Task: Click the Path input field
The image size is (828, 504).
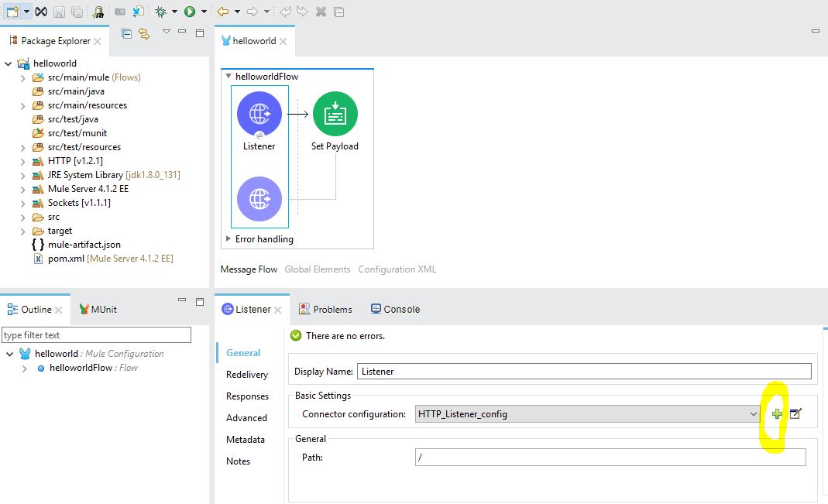Action: [x=610, y=458]
